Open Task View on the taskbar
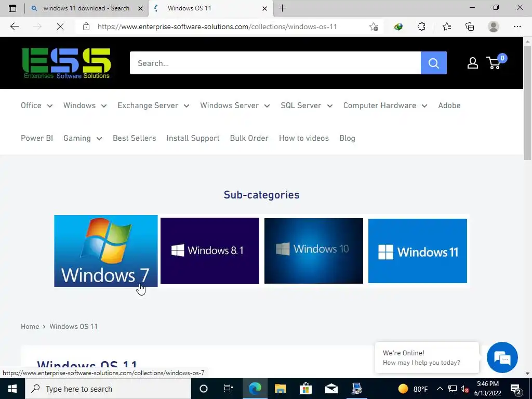Image resolution: width=532 pixels, height=399 pixels. tap(229, 389)
